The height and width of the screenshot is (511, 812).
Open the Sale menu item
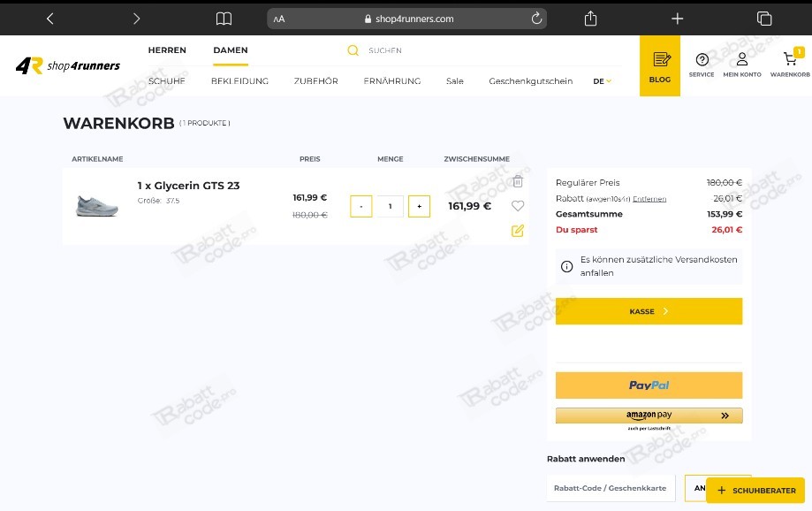(455, 81)
